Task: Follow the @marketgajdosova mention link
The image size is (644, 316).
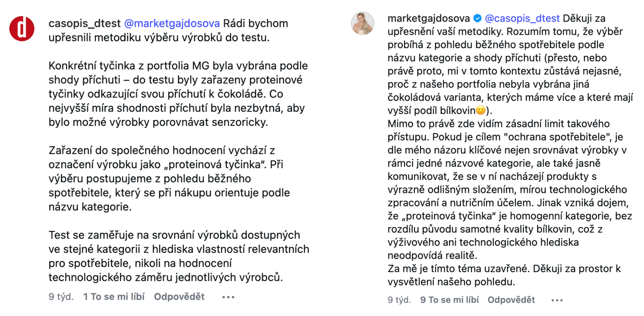Action: coord(172,23)
